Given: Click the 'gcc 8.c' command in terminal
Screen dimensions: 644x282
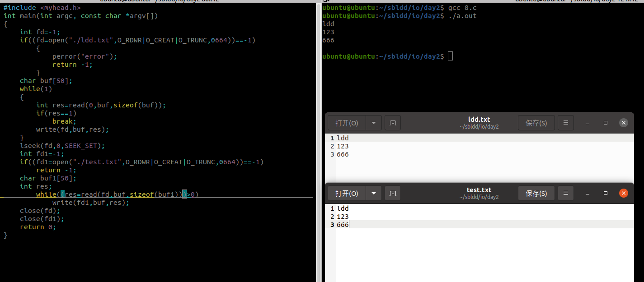Looking at the screenshot, I should [x=462, y=8].
